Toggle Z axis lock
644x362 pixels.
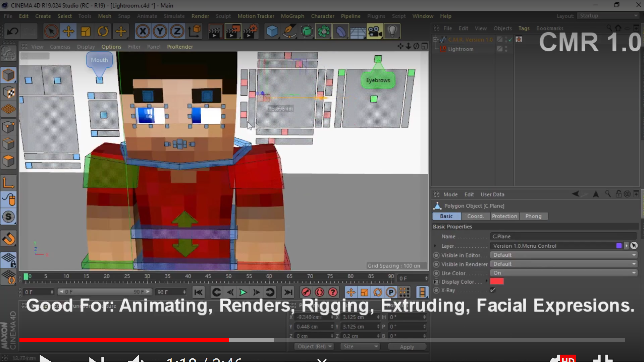point(177,32)
